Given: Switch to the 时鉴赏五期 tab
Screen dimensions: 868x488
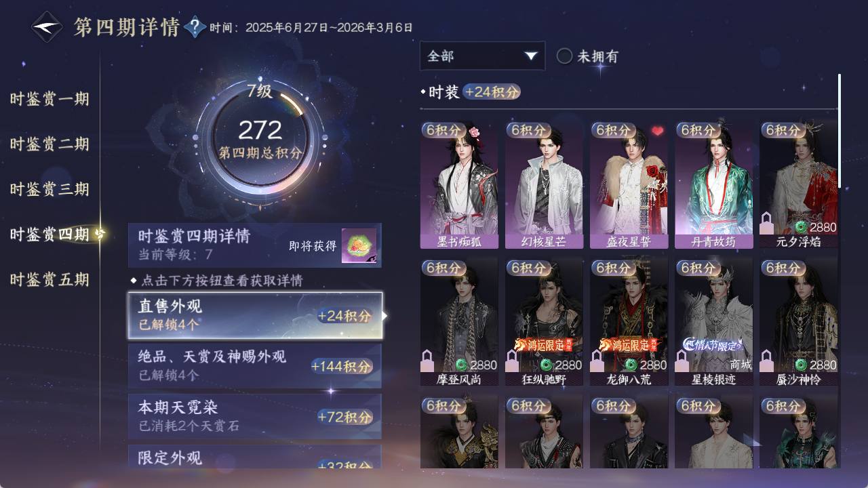Looking at the screenshot, I should tap(50, 279).
